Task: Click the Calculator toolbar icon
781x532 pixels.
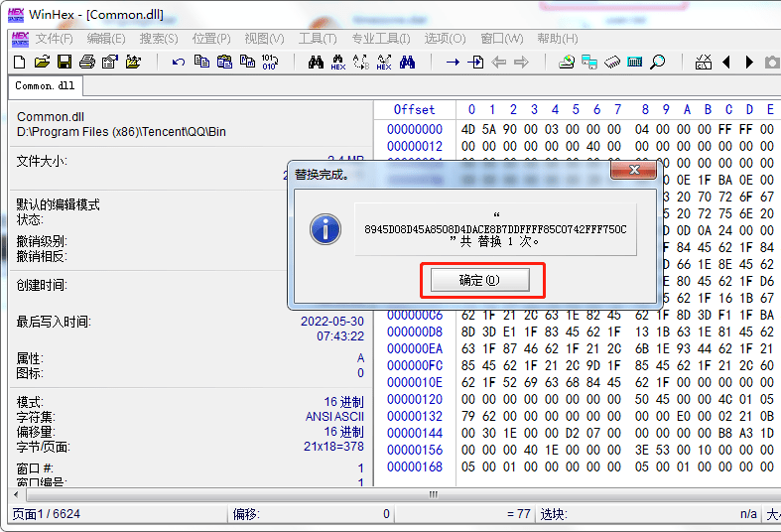Action: 635,63
